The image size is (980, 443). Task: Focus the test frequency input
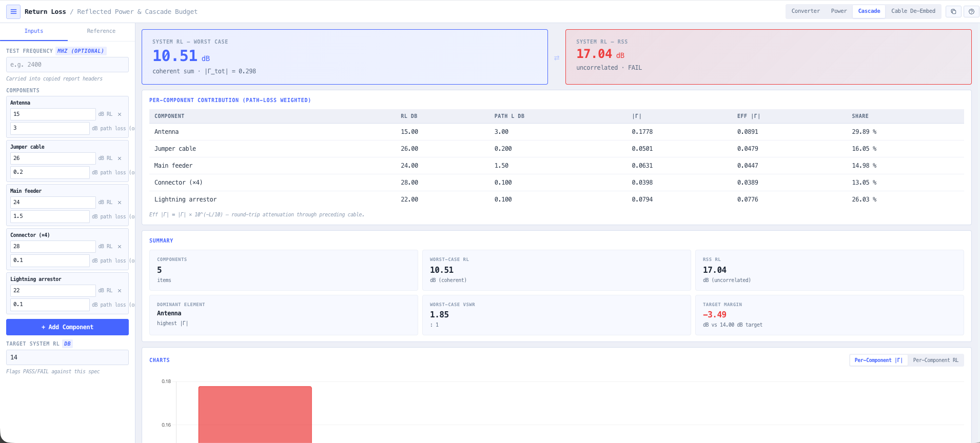click(x=67, y=65)
